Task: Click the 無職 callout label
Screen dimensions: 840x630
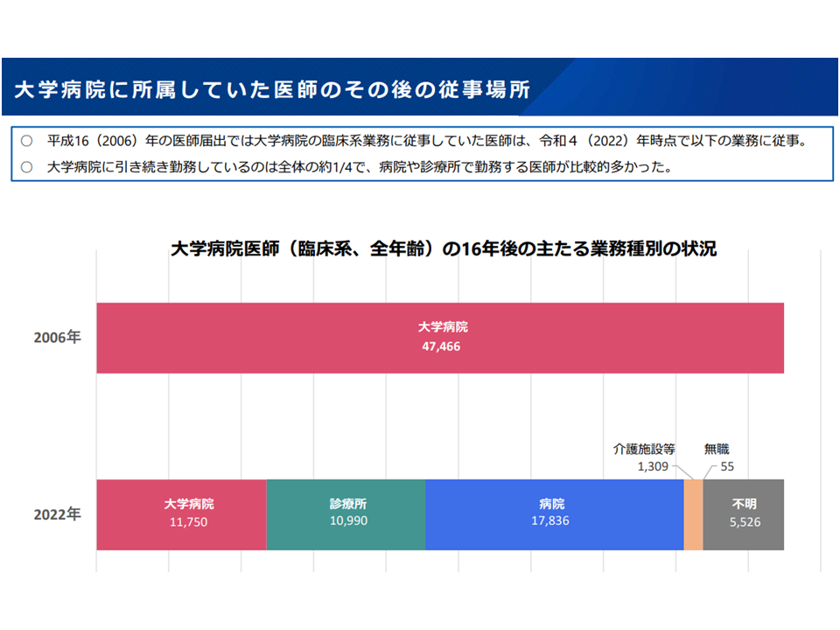Action: click(717, 450)
